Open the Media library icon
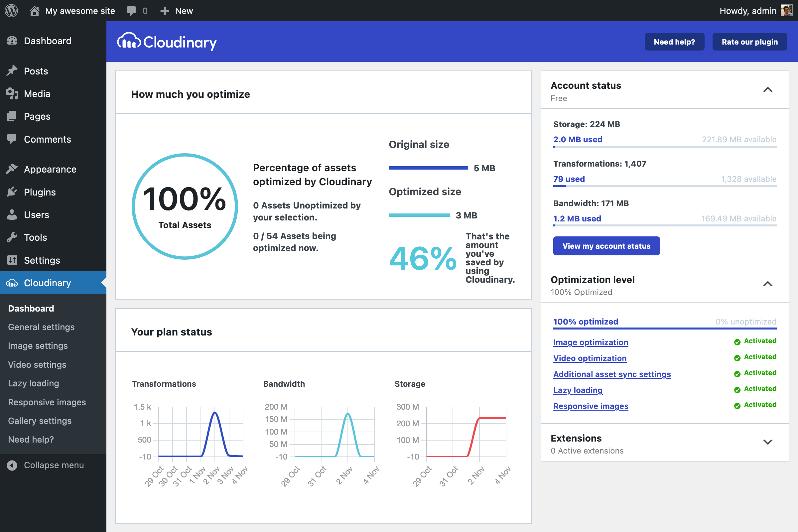Screen dimensions: 798x532 [x=12, y=94]
